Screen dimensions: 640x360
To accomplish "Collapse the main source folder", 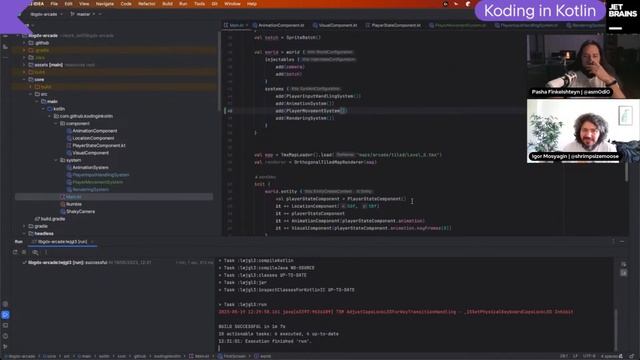I will tap(37, 102).
